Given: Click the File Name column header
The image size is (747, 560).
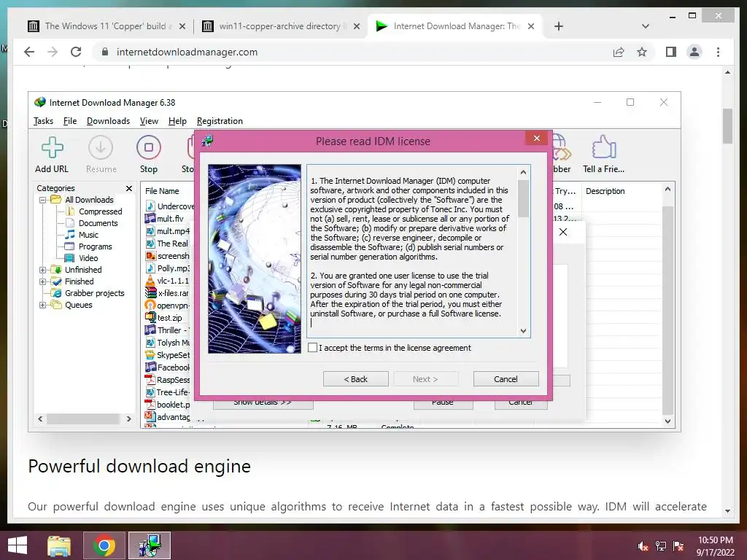Looking at the screenshot, I should tap(162, 191).
